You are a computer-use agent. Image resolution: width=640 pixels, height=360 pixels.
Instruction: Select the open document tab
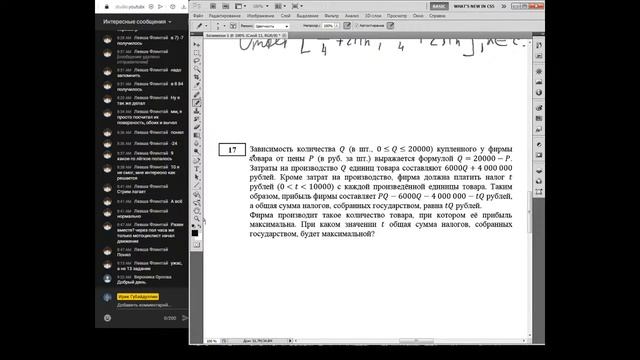246,36
